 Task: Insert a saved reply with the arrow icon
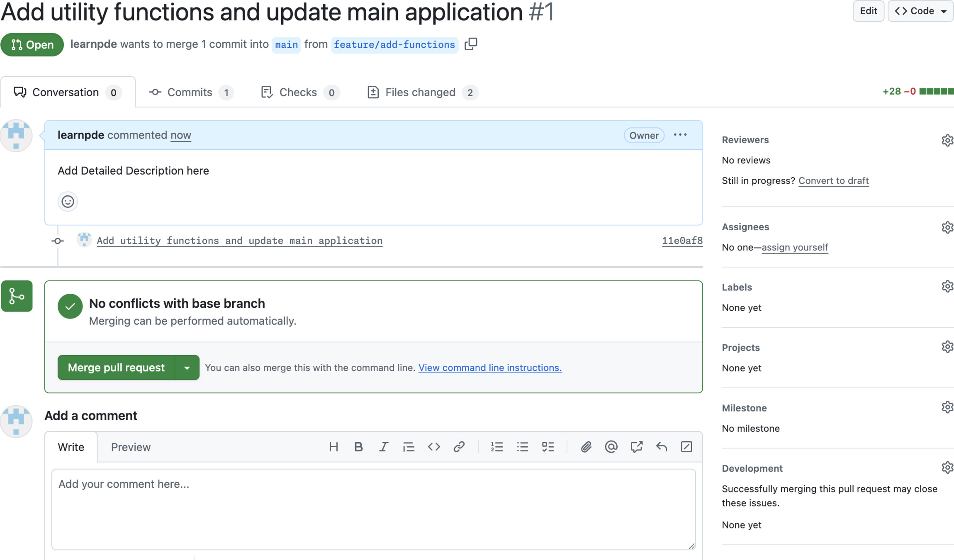pyautogui.click(x=662, y=447)
